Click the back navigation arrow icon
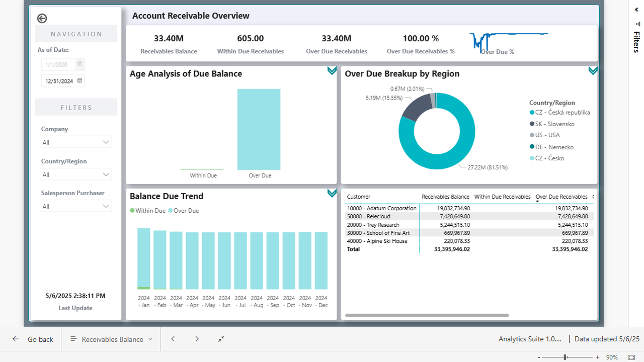This screenshot has height=362, width=644. coord(42,18)
